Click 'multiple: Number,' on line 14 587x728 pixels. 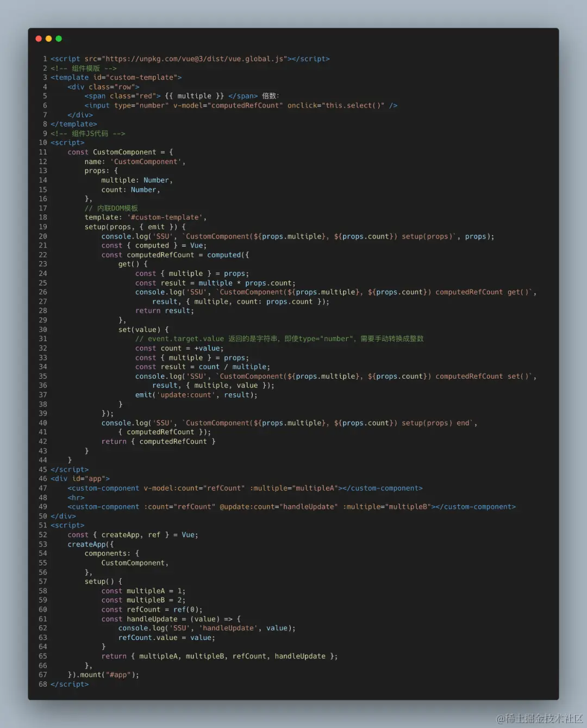coord(137,180)
